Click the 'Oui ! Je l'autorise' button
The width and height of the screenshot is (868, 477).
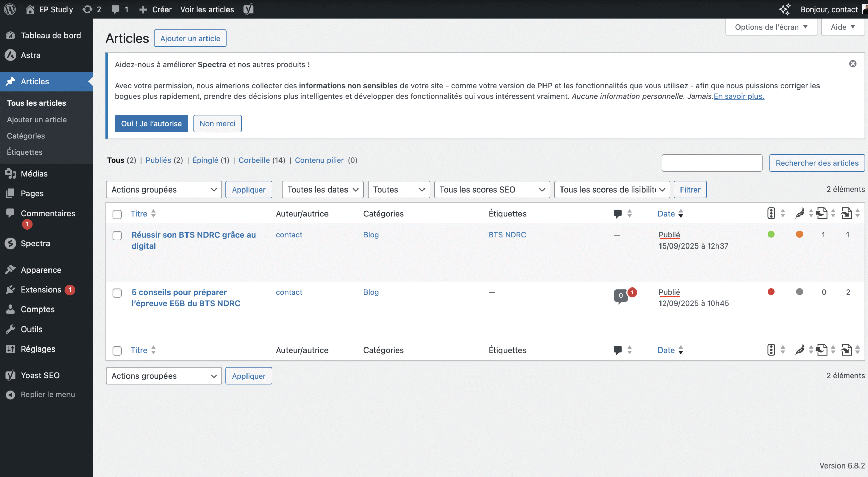pyautogui.click(x=151, y=123)
